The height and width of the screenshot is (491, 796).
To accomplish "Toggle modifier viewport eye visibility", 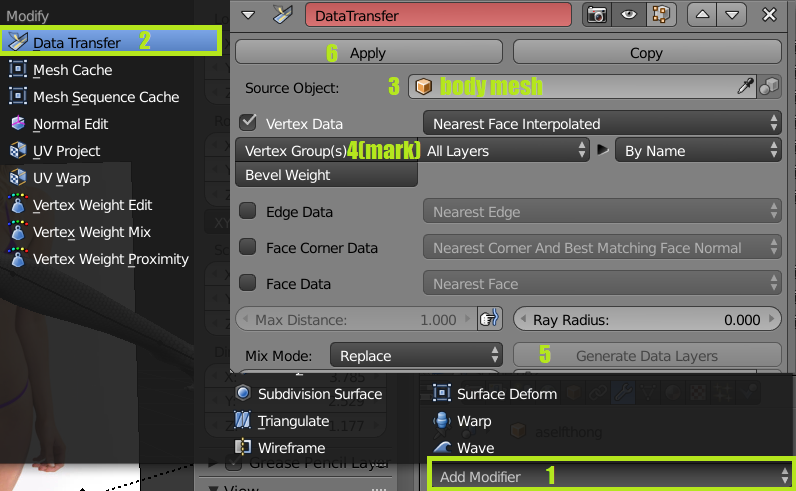I will 628,15.
